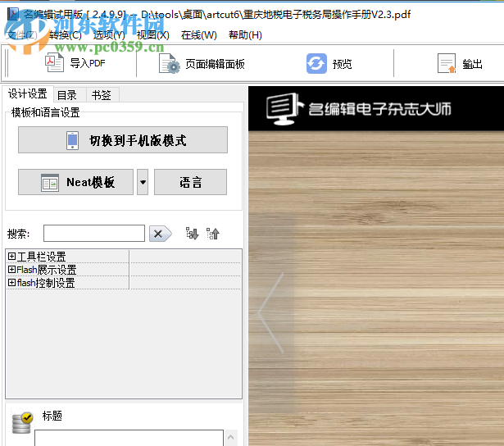The height and width of the screenshot is (446, 504).
Task: Switch to the 书签 tab
Action: click(102, 95)
